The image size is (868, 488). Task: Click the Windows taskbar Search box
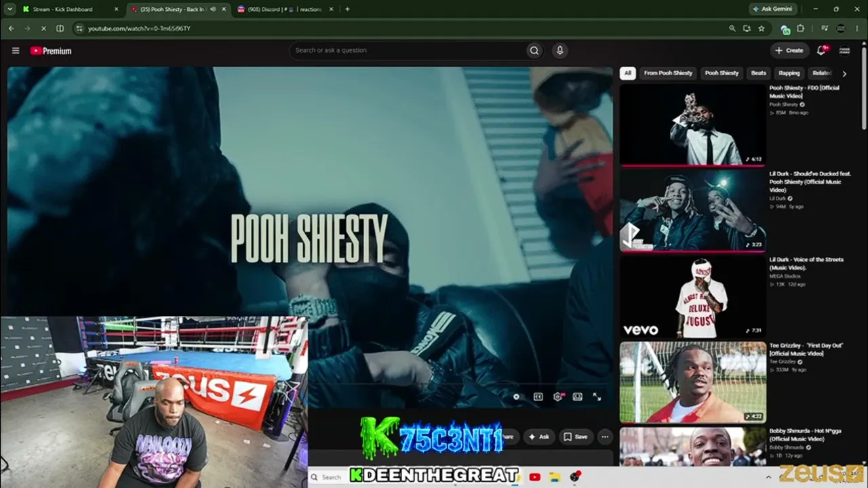(x=328, y=477)
